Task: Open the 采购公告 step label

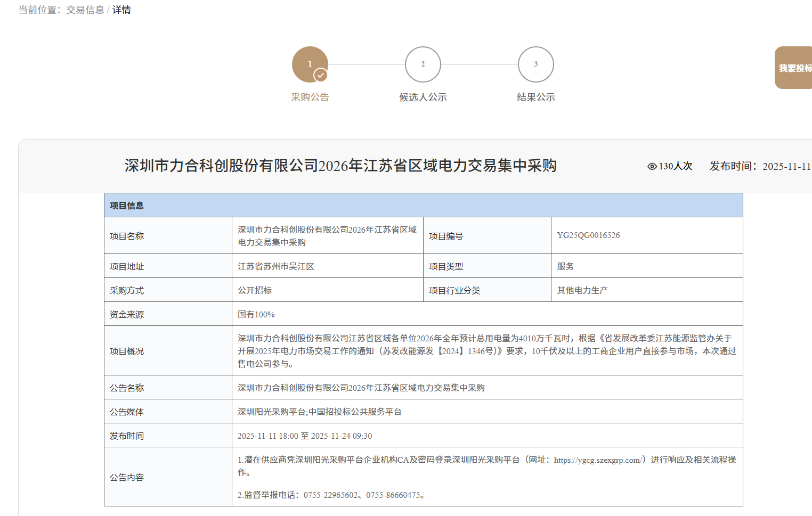Action: point(310,97)
